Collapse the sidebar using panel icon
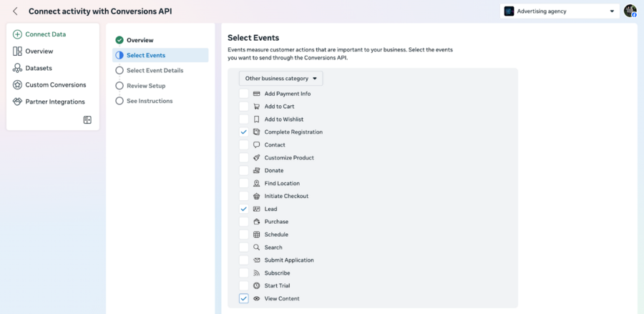 pyautogui.click(x=87, y=120)
